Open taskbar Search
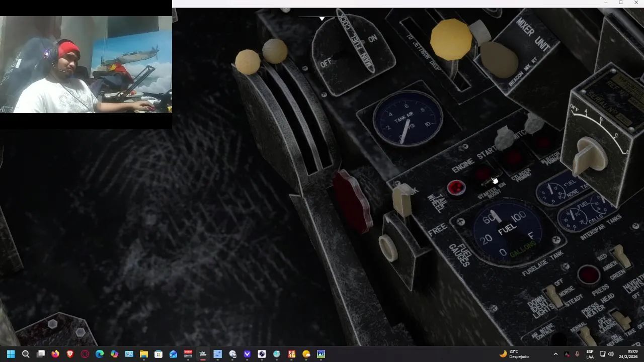The width and height of the screenshot is (644, 362). (26, 354)
